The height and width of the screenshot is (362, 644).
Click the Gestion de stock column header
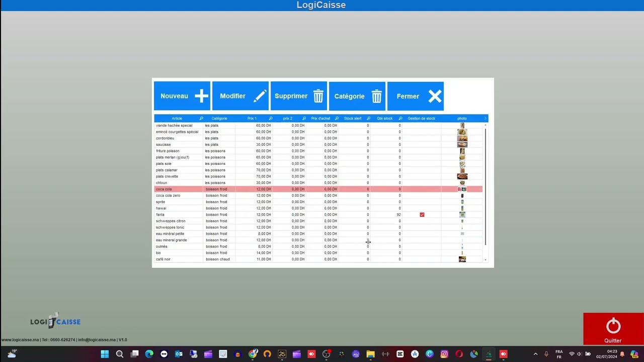point(422,119)
